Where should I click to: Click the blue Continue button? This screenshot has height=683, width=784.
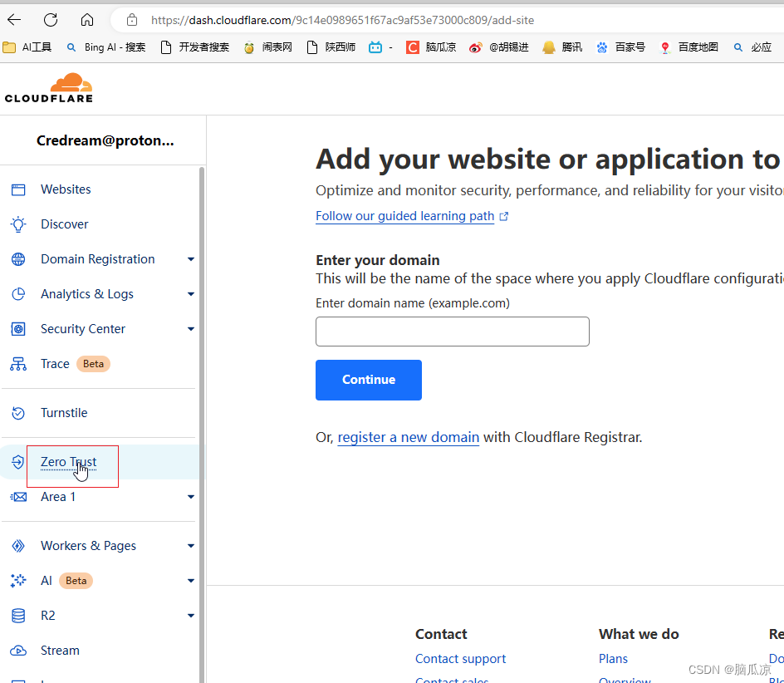(x=369, y=380)
